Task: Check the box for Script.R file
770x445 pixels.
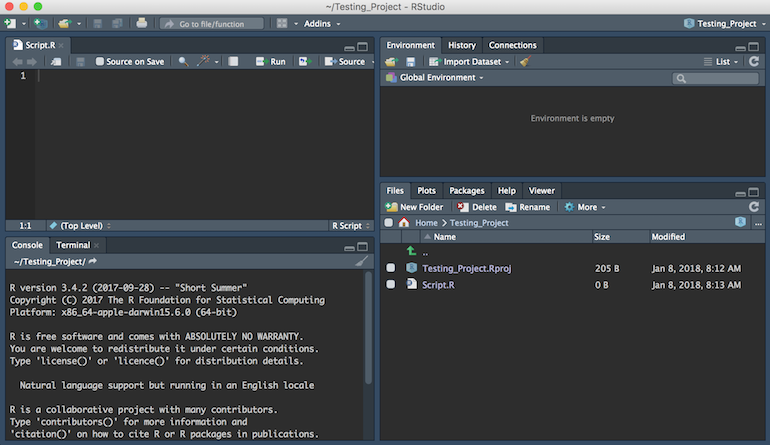Action: [x=390, y=284]
